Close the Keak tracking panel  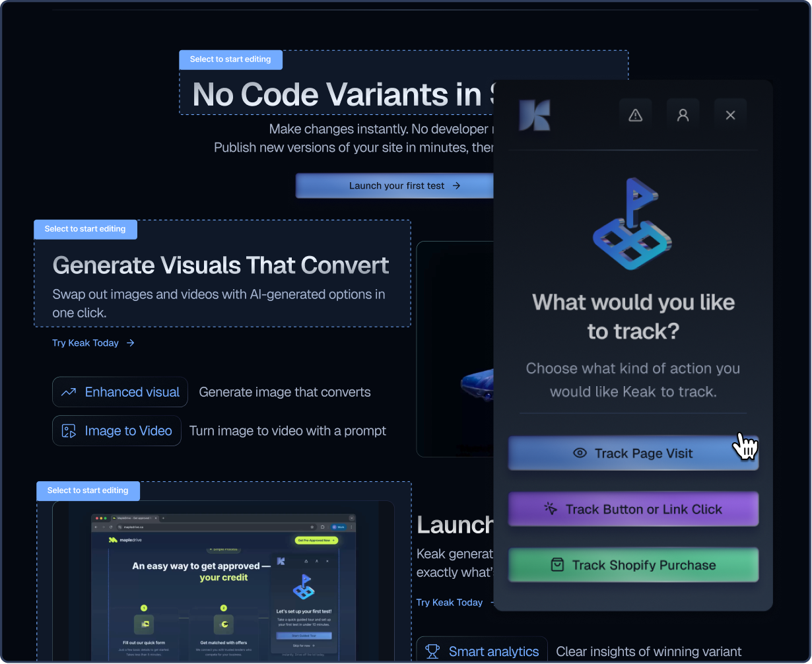[730, 115]
